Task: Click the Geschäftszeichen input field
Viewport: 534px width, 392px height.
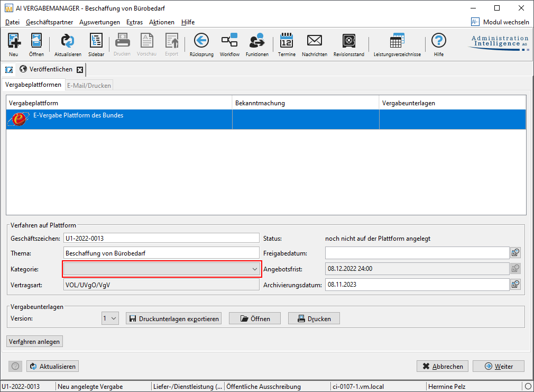Action: point(161,238)
